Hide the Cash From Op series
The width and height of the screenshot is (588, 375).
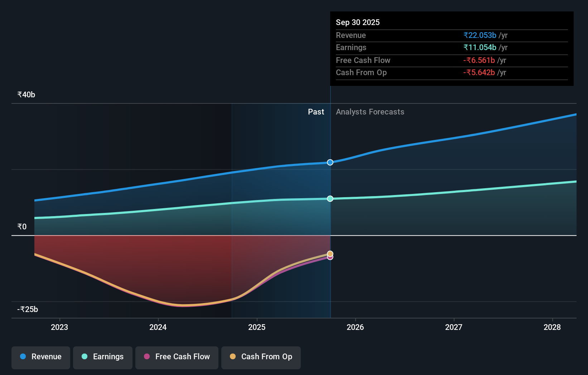261,357
